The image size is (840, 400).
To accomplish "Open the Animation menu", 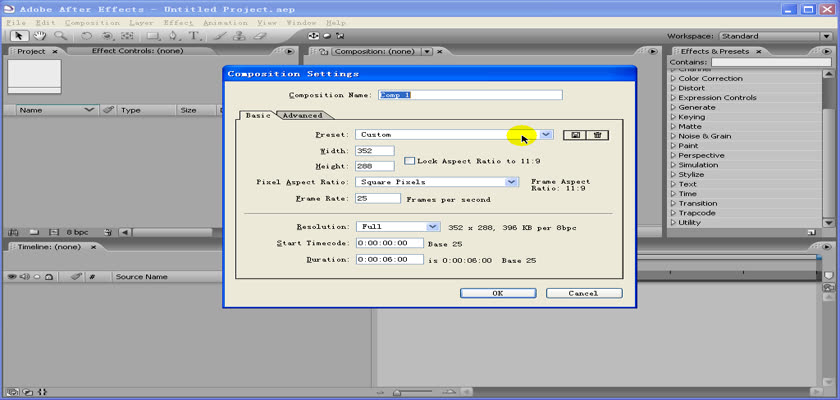I will [225, 23].
